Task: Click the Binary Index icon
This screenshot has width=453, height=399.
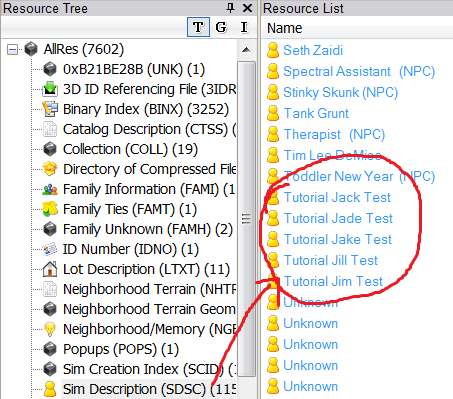Action: pos(50,109)
